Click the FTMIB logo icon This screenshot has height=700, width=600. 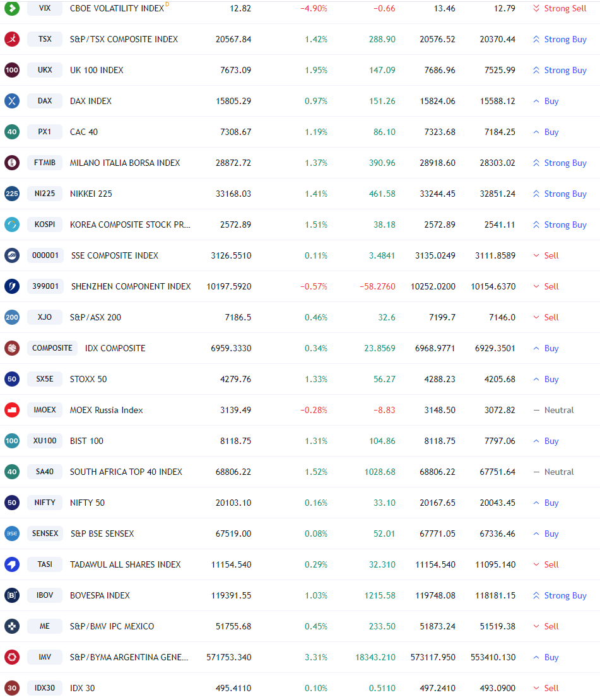click(x=12, y=163)
